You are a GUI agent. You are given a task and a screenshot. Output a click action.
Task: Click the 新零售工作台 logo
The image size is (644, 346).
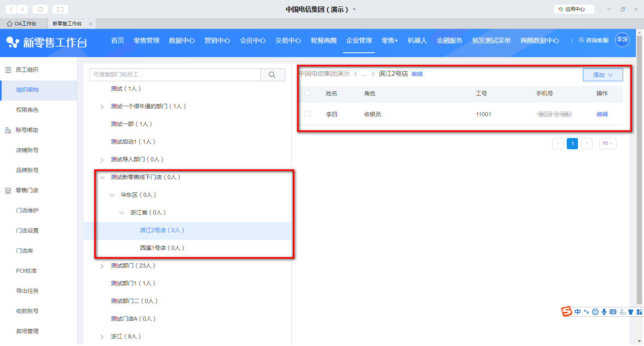pyautogui.click(x=47, y=42)
